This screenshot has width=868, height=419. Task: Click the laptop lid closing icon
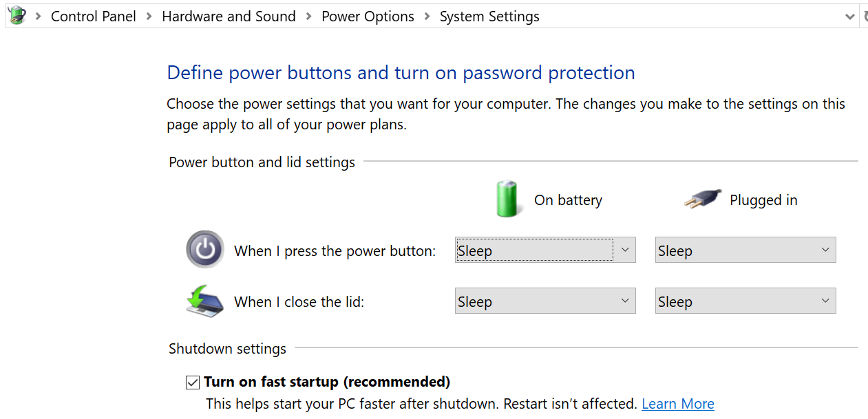point(205,301)
